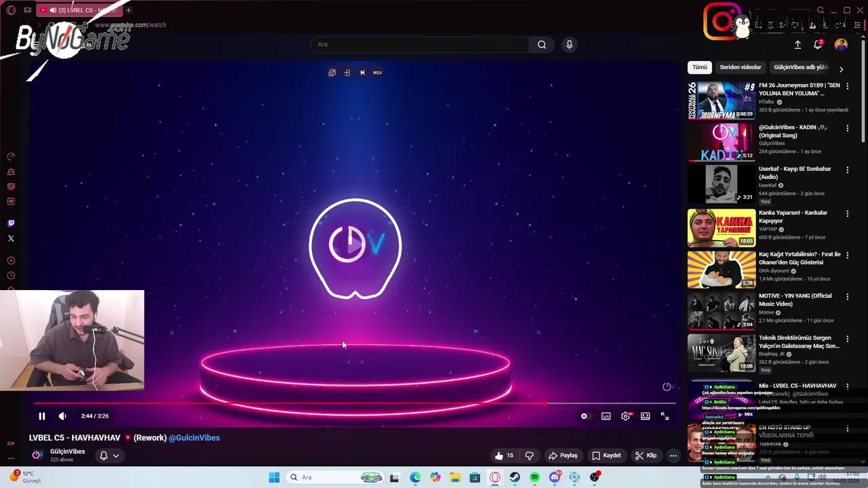Screen dimensions: 868x488
Task: Open MOTIVE - YIN YANG music video
Action: click(x=722, y=310)
